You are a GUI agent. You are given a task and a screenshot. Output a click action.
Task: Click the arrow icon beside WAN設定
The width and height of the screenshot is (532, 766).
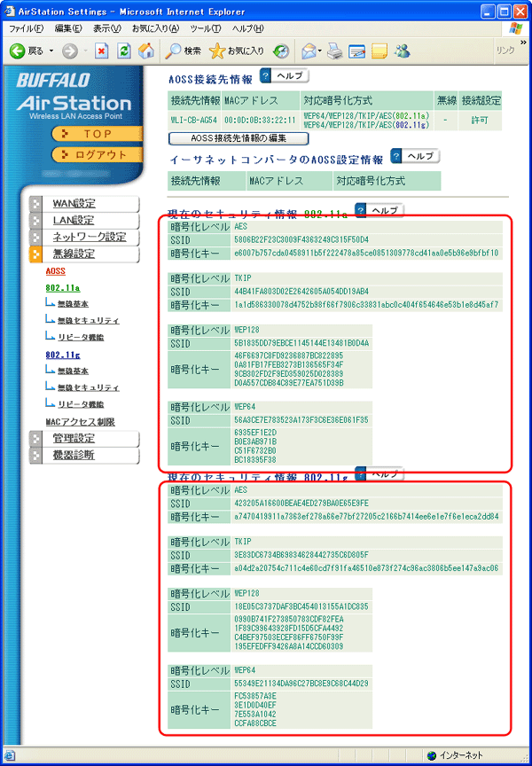coord(35,204)
